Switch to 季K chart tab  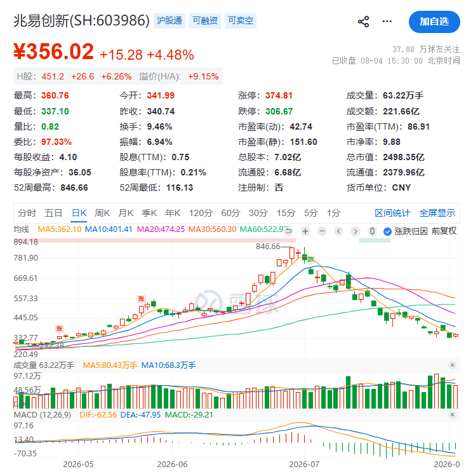149,213
